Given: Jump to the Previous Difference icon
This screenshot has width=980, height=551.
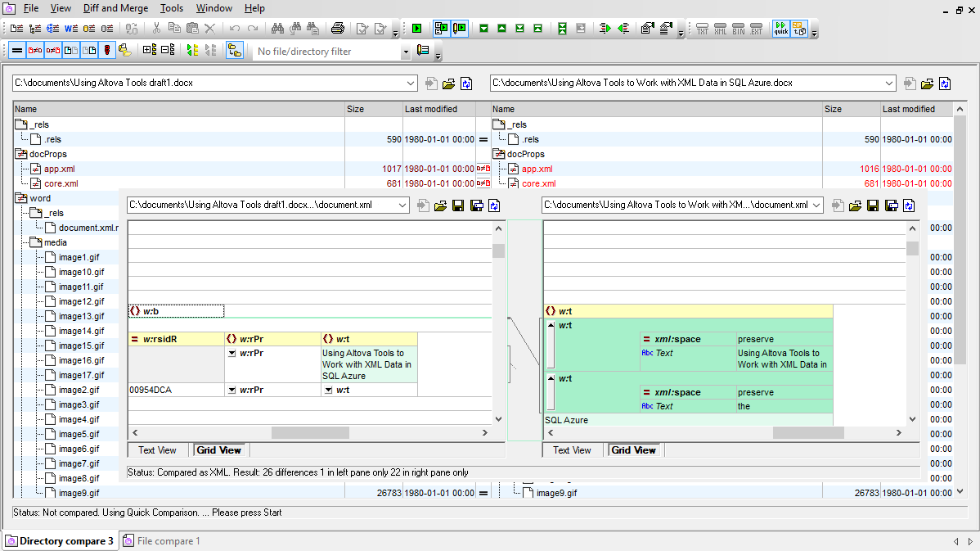Looking at the screenshot, I should [x=502, y=29].
